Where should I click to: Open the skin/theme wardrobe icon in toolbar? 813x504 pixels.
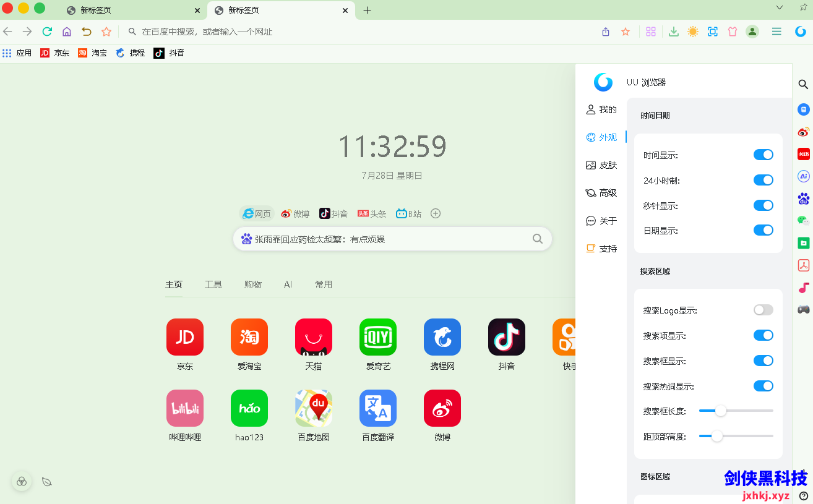coord(733,31)
